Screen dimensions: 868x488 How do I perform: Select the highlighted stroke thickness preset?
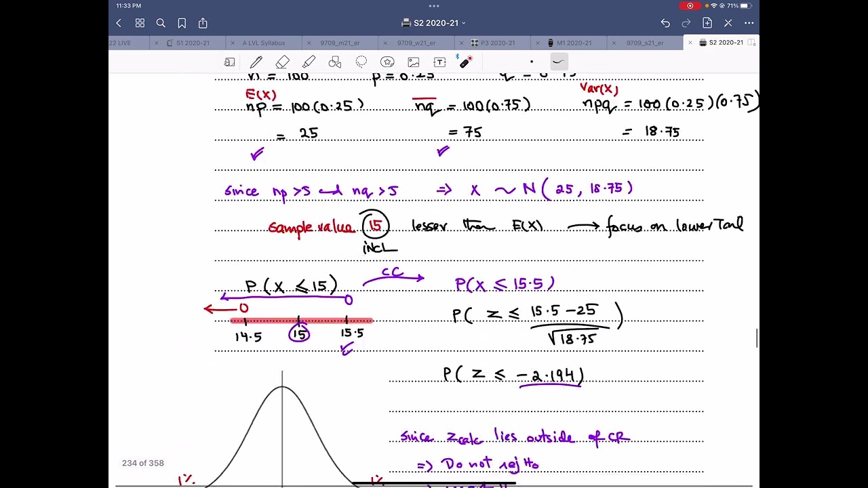coord(558,62)
